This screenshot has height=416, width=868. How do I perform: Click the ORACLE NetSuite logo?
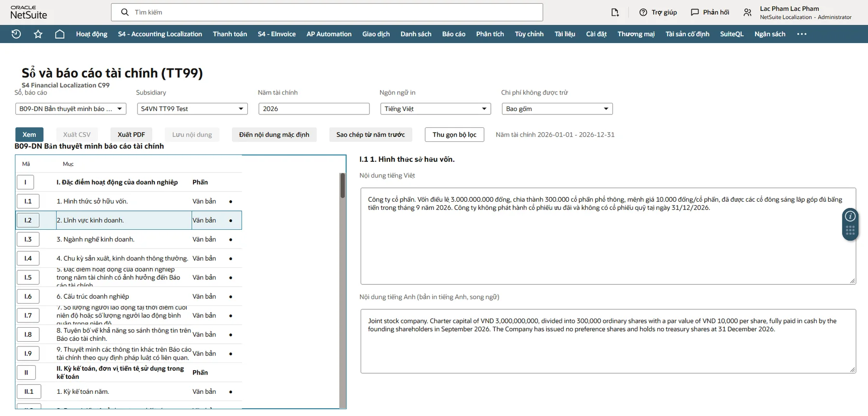29,13
